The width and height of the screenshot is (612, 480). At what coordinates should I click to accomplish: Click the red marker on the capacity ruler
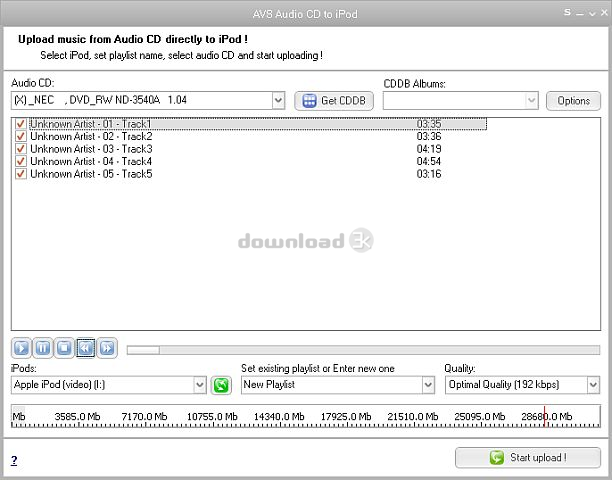(x=544, y=416)
